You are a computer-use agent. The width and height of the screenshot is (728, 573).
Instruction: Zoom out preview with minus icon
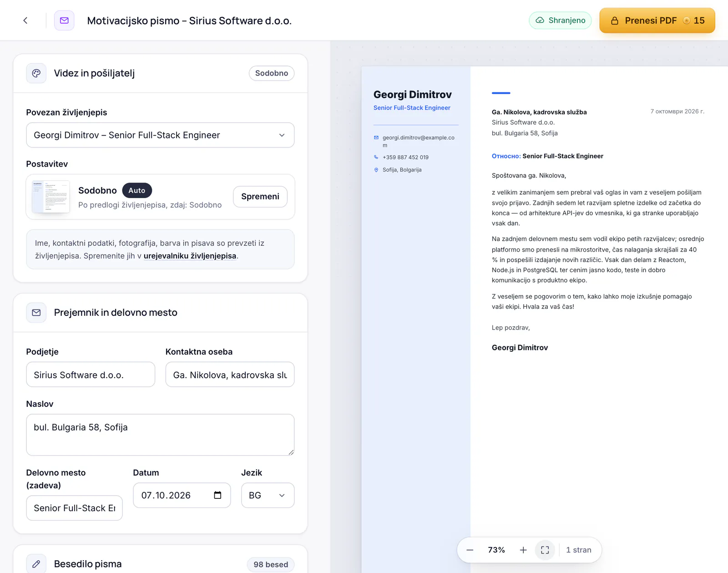470,550
